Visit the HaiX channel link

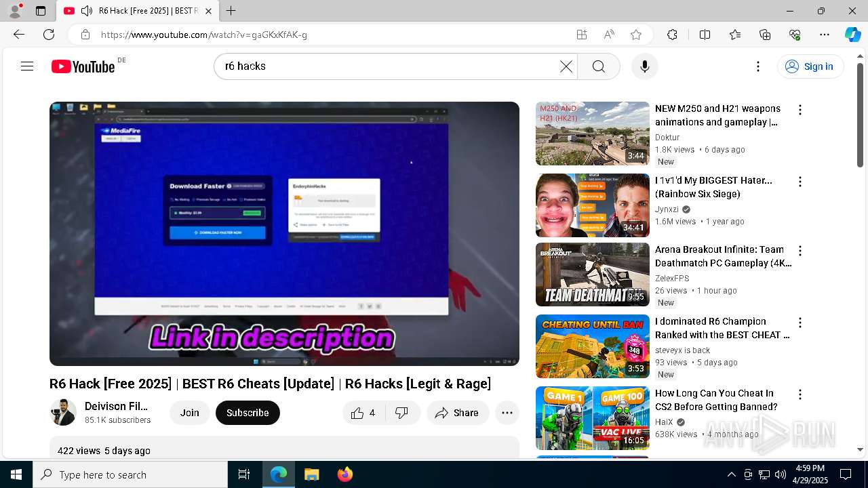click(664, 422)
